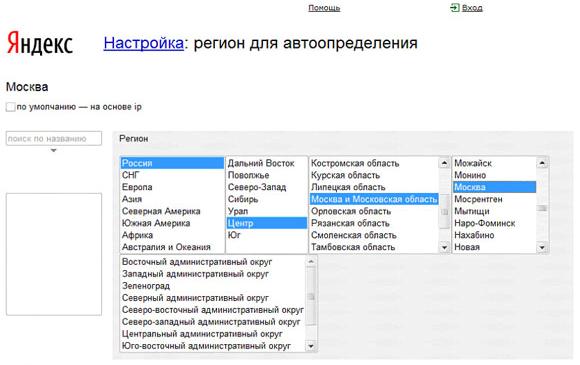Click oblast list scroll down arrow

pyautogui.click(x=444, y=247)
